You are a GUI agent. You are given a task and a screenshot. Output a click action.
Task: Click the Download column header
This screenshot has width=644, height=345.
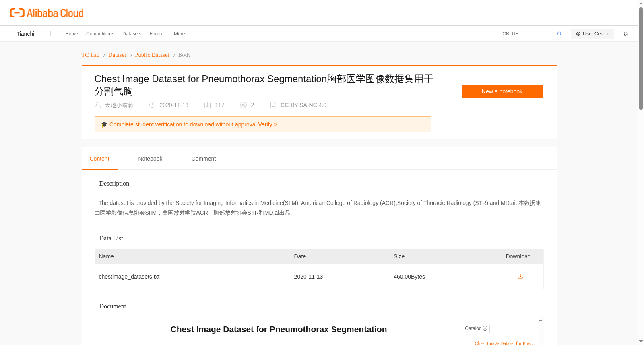[518, 256]
